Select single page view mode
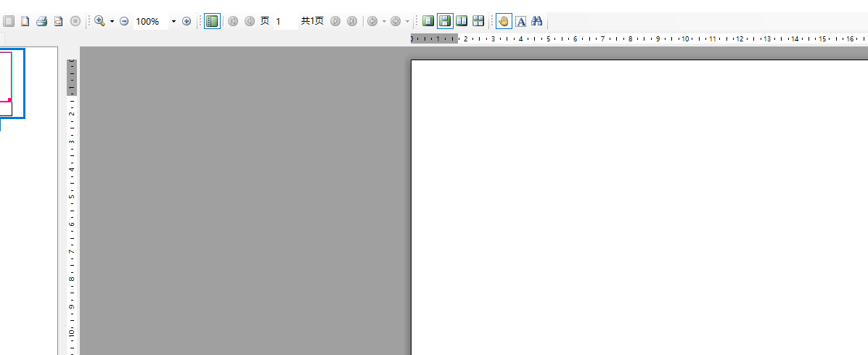This screenshot has width=868, height=355. point(428,21)
